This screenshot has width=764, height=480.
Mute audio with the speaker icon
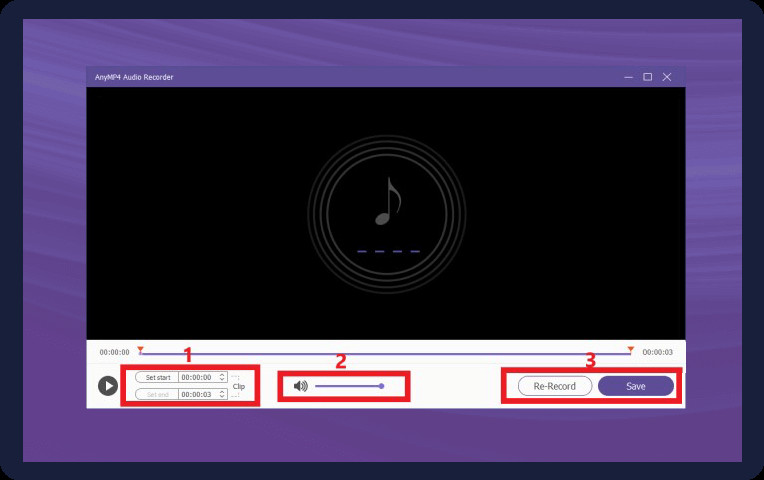[301, 386]
